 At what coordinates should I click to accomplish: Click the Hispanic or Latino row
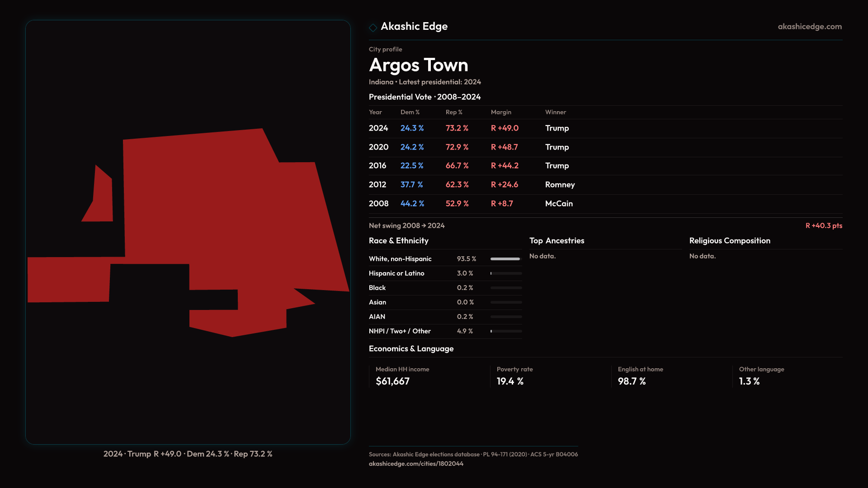coord(445,273)
